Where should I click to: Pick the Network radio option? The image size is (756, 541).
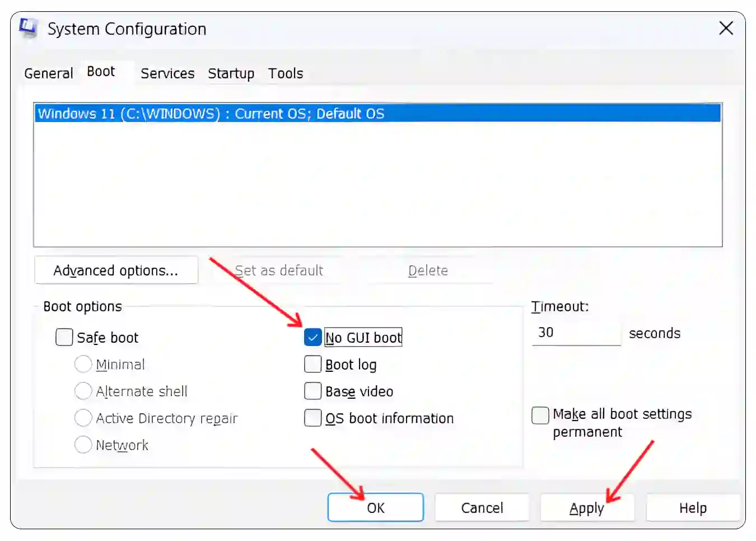point(83,445)
